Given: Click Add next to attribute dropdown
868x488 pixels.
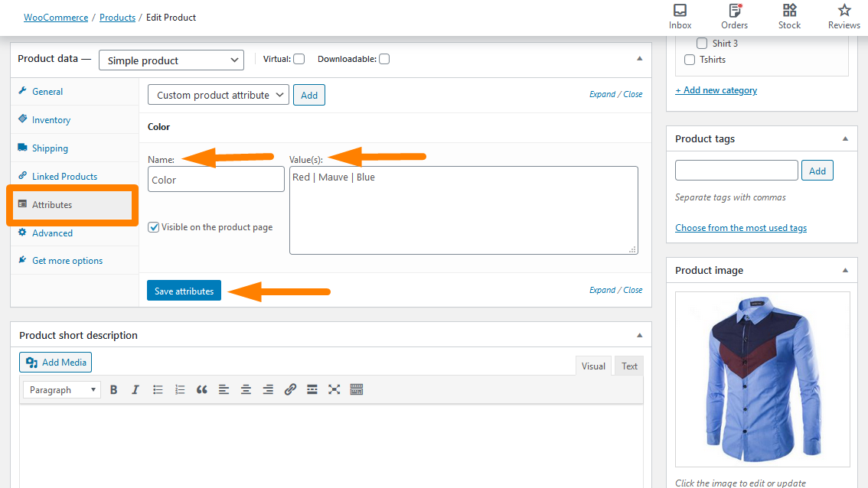Looking at the screenshot, I should 309,95.
